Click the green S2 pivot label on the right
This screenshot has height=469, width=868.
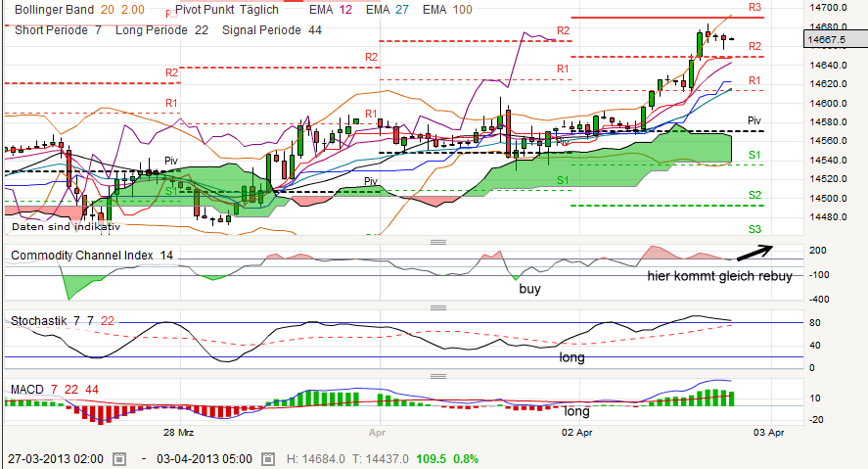pyautogui.click(x=754, y=195)
